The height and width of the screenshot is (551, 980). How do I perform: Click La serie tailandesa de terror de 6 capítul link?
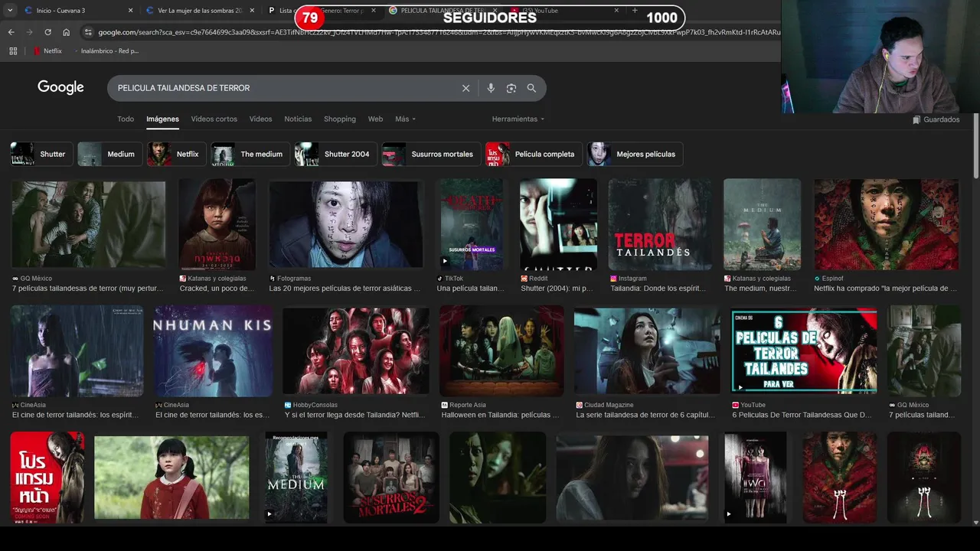[645, 415]
